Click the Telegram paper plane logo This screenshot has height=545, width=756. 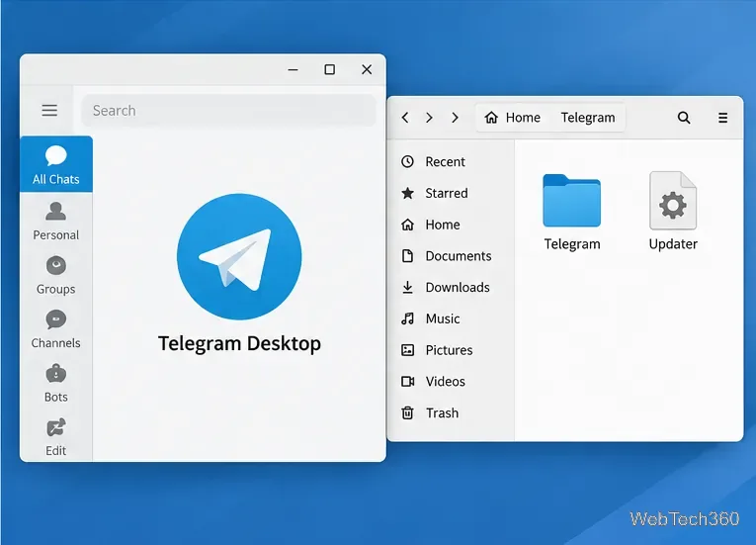(239, 256)
